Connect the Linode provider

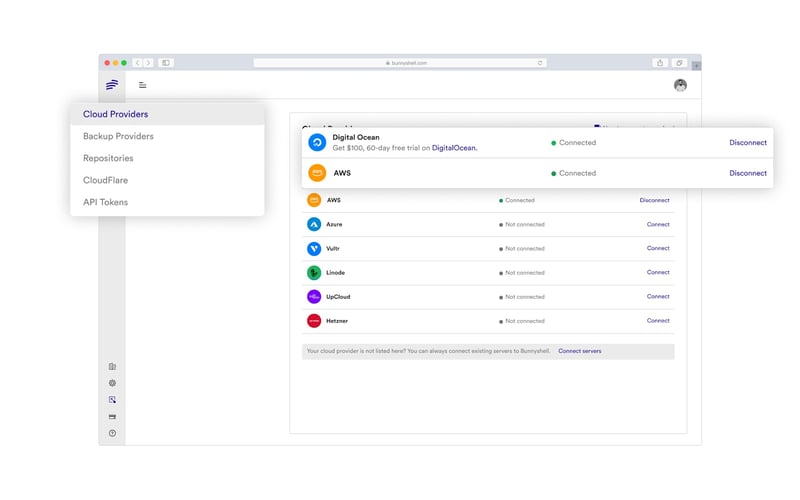(658, 272)
